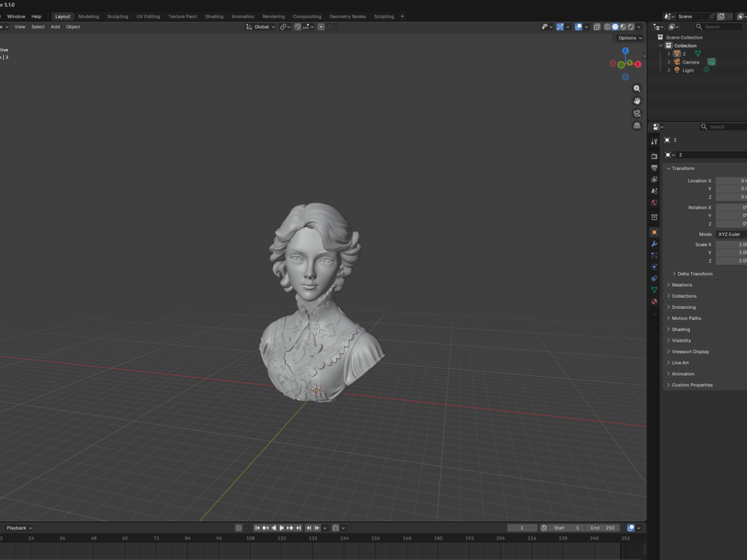This screenshot has height=560, width=747.
Task: Click the viewport zoom magnifier icon
Action: [637, 88]
